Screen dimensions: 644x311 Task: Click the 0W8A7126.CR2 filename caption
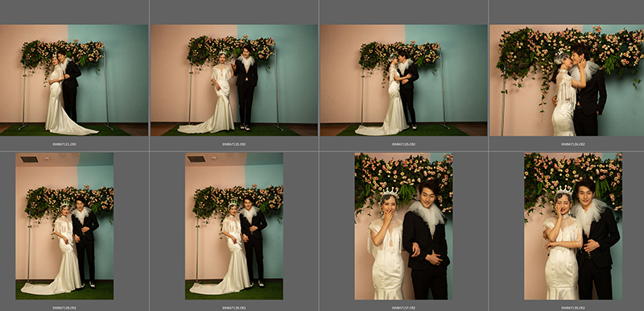[573, 144]
